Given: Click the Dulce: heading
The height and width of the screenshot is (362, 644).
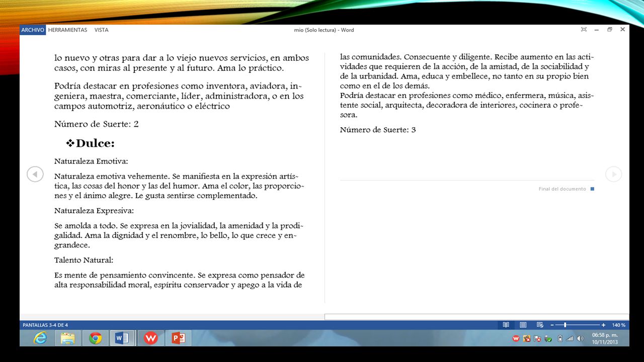Looking at the screenshot, I should click(x=95, y=143).
